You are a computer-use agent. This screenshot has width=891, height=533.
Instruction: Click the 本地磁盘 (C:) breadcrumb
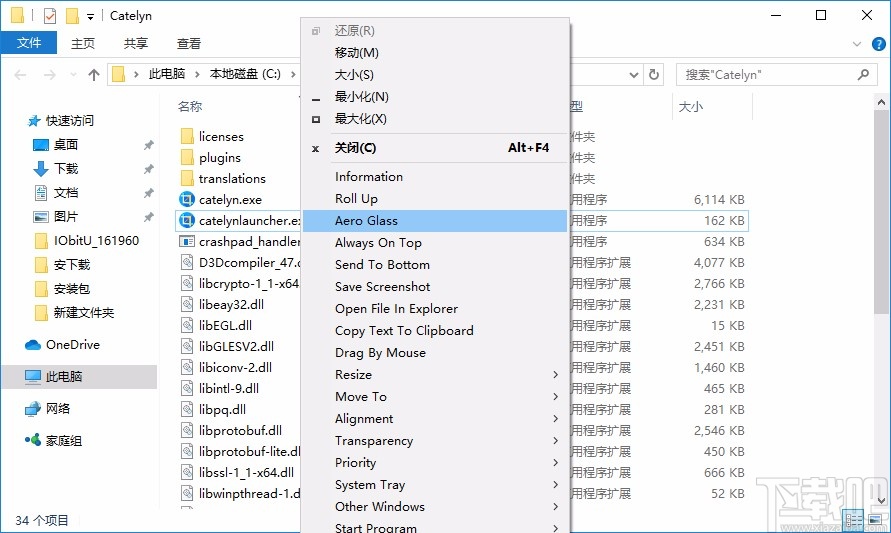click(x=245, y=74)
